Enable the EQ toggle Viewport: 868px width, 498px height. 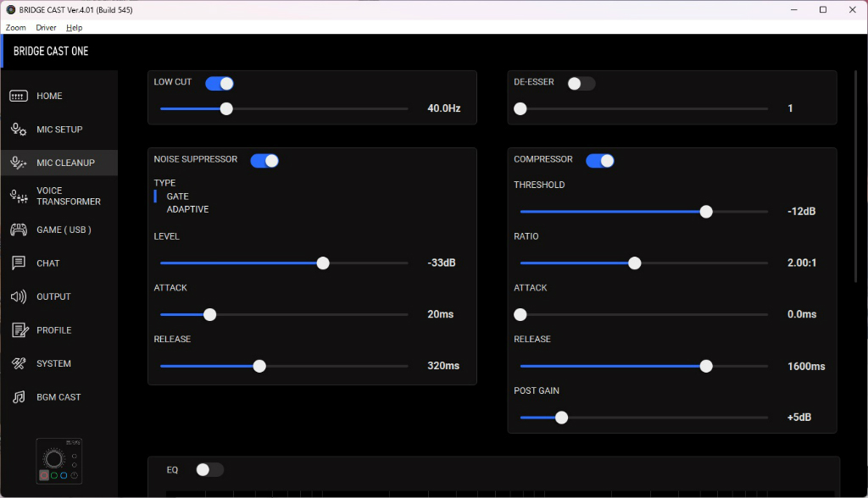[210, 470]
